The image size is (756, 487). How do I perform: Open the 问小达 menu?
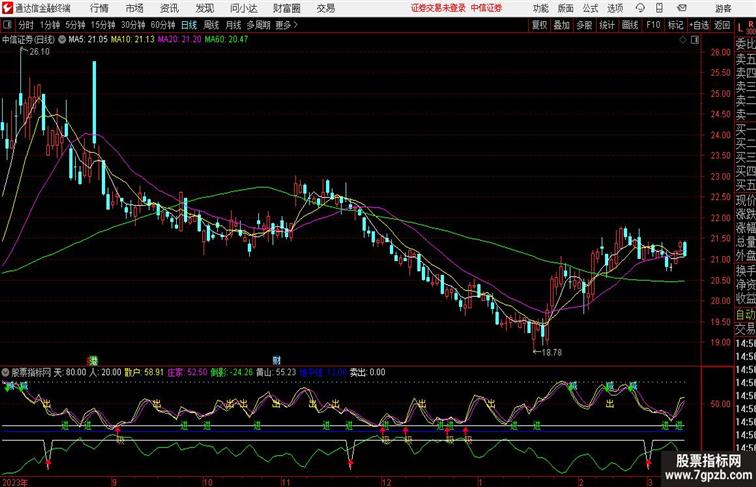(243, 8)
